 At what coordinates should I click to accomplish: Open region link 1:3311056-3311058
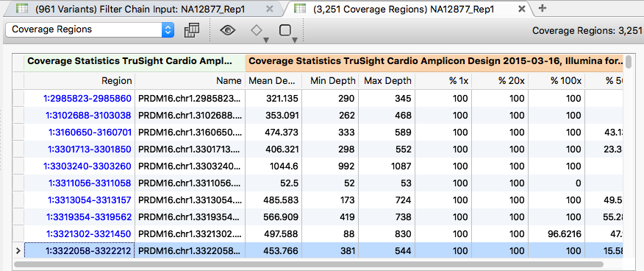(x=90, y=183)
